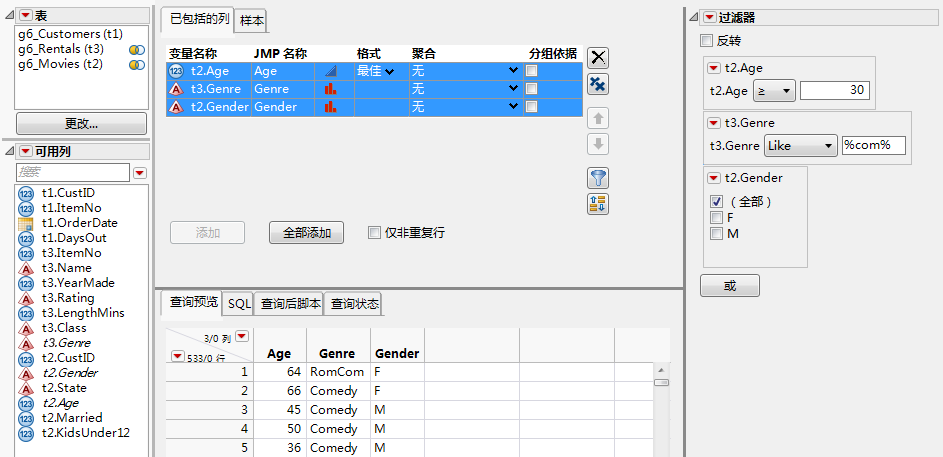This screenshot has height=457, width=943.
Task: Check group-by box for t2.Gender row
Action: [532, 107]
